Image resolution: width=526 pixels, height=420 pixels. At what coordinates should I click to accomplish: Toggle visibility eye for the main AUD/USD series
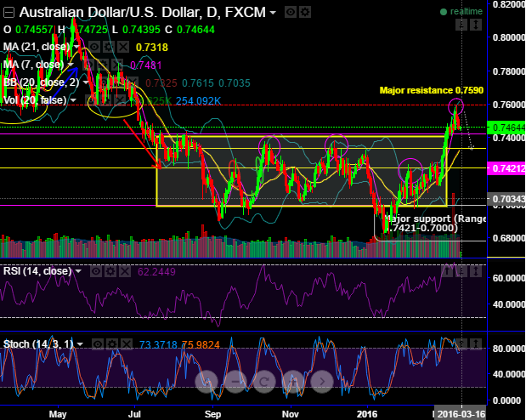pyautogui.click(x=291, y=13)
